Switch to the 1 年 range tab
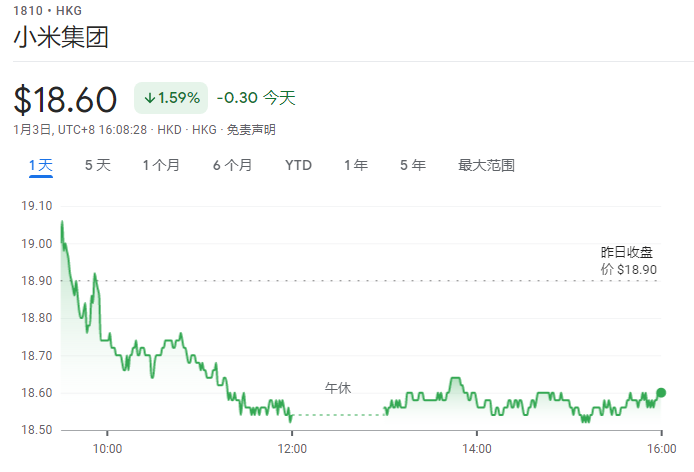Image resolution: width=694 pixels, height=472 pixels. pos(356,165)
